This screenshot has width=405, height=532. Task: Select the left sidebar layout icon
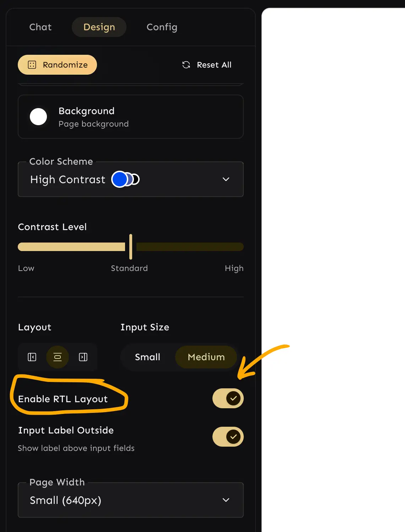pos(32,357)
